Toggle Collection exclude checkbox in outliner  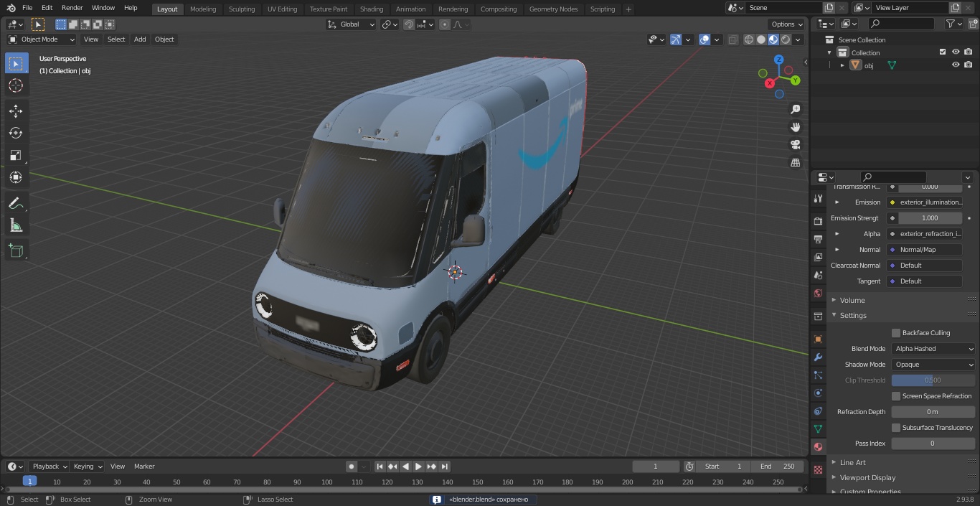943,52
